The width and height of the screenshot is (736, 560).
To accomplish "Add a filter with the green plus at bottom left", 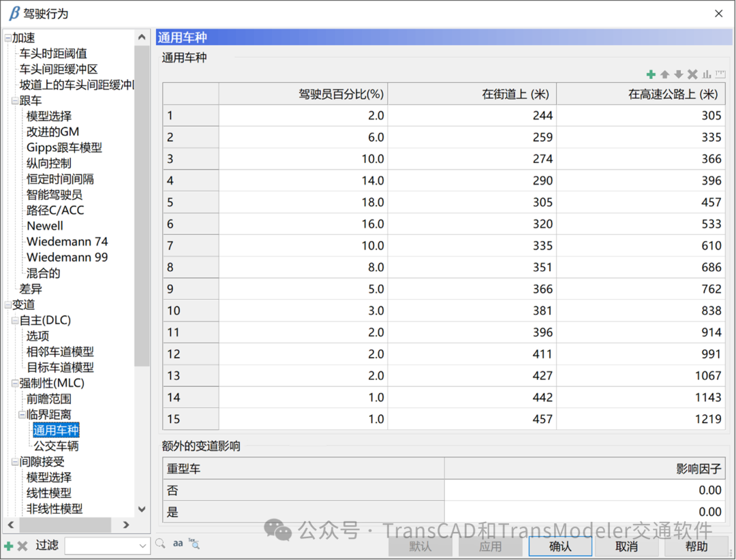I will (x=8, y=546).
